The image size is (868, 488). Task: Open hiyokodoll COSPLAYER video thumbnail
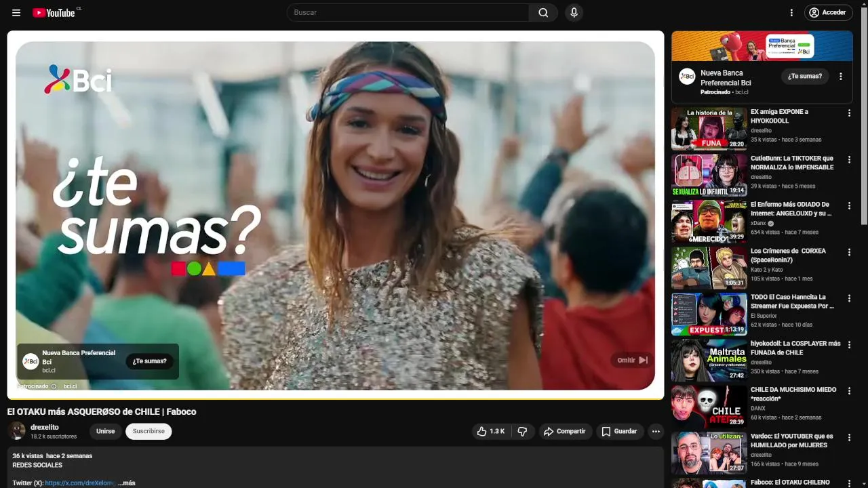pos(709,361)
